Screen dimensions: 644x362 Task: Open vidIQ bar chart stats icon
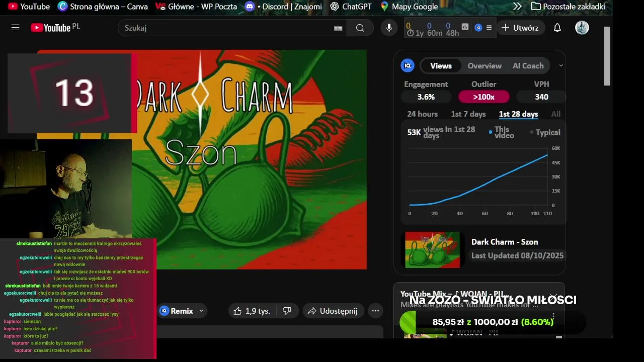click(465, 27)
